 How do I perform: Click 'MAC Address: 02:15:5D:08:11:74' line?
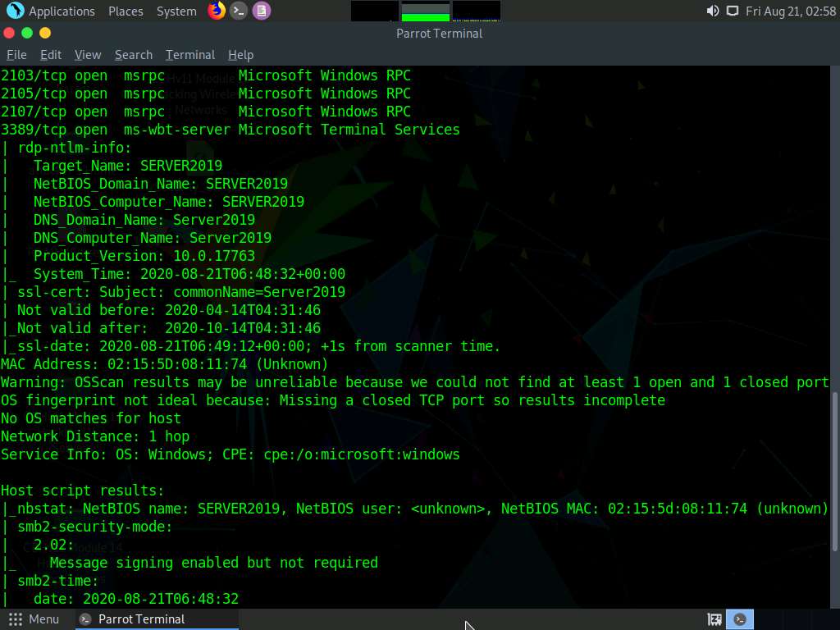point(164,364)
